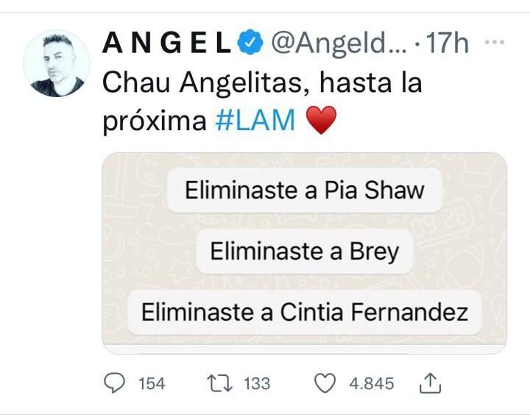Like the tweet with heart icon
Screen dimensions: 530x420
325,383
